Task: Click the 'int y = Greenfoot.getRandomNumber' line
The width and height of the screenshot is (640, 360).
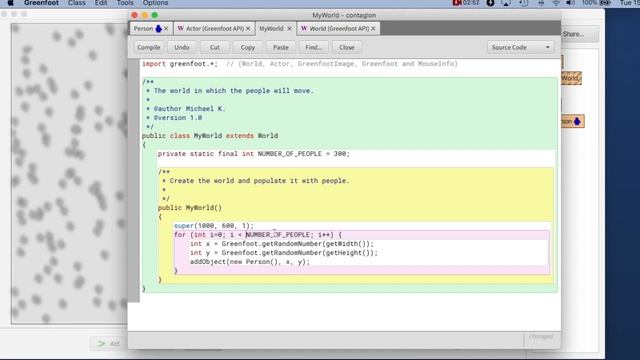Action: (284, 253)
